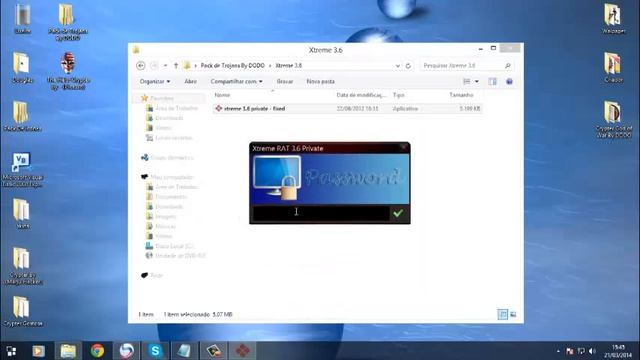Switch to large icons view in status bar

tap(513, 314)
